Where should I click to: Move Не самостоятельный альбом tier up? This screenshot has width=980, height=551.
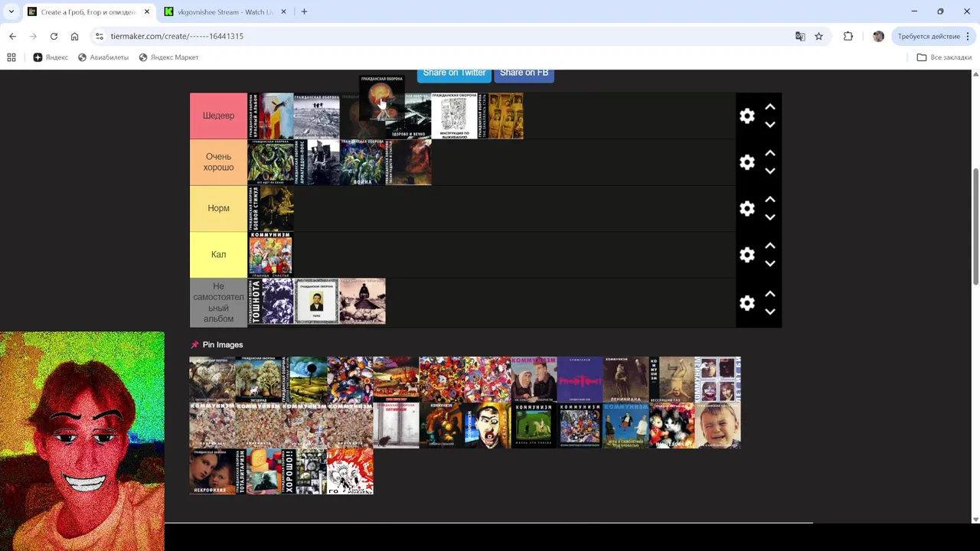[770, 295]
